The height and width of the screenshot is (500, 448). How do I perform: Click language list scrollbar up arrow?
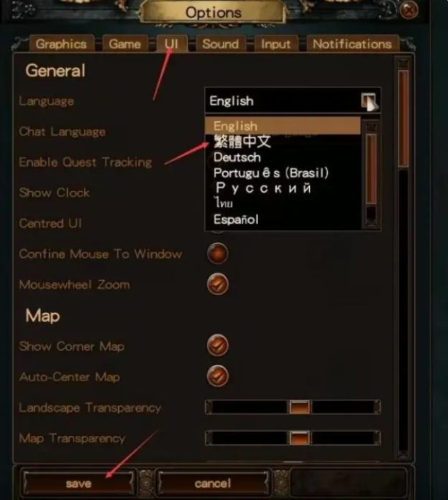tap(370, 127)
